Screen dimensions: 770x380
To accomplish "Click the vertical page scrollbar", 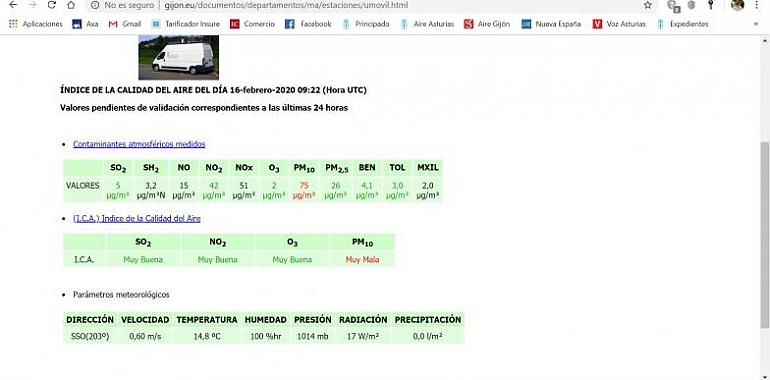I will (x=765, y=235).
